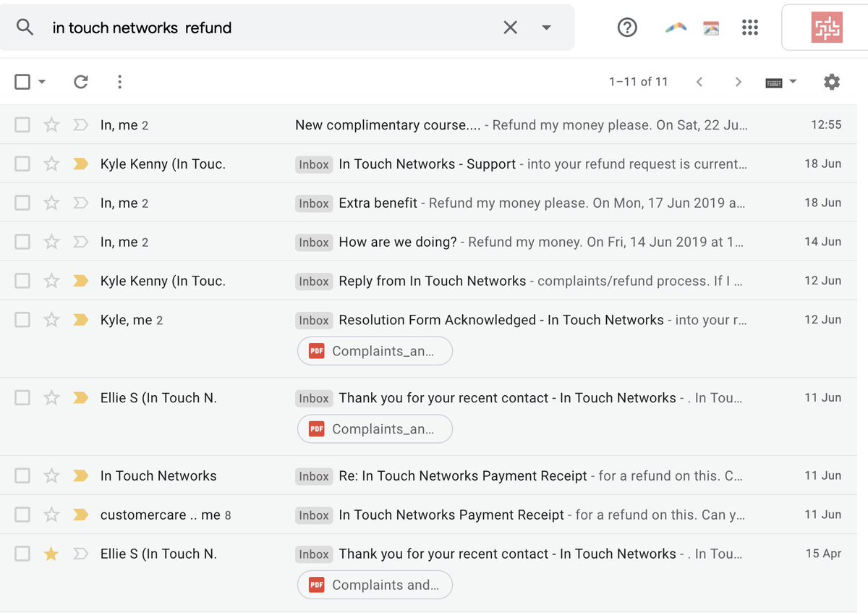Image resolution: width=868 pixels, height=613 pixels.
Task: Click the small picture extension icon
Action: pos(711,28)
